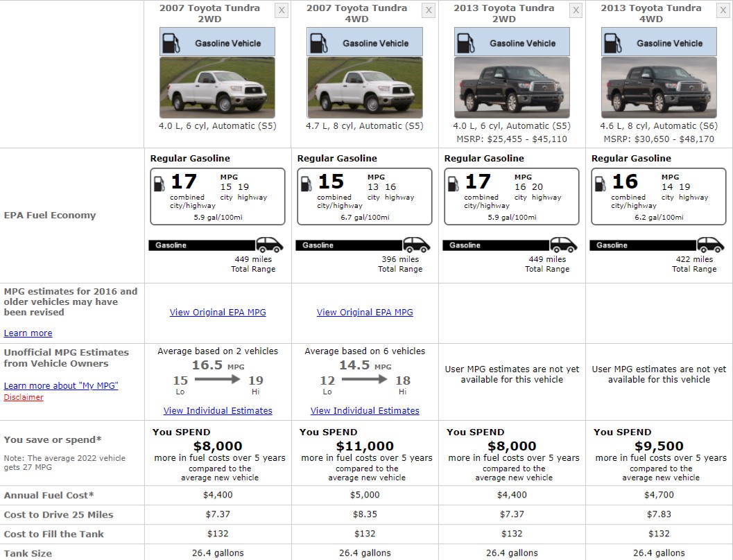This screenshot has height=560, width=733.
Task: View Original EPA MPG for 2007 Tundra 4WD
Action: [365, 312]
